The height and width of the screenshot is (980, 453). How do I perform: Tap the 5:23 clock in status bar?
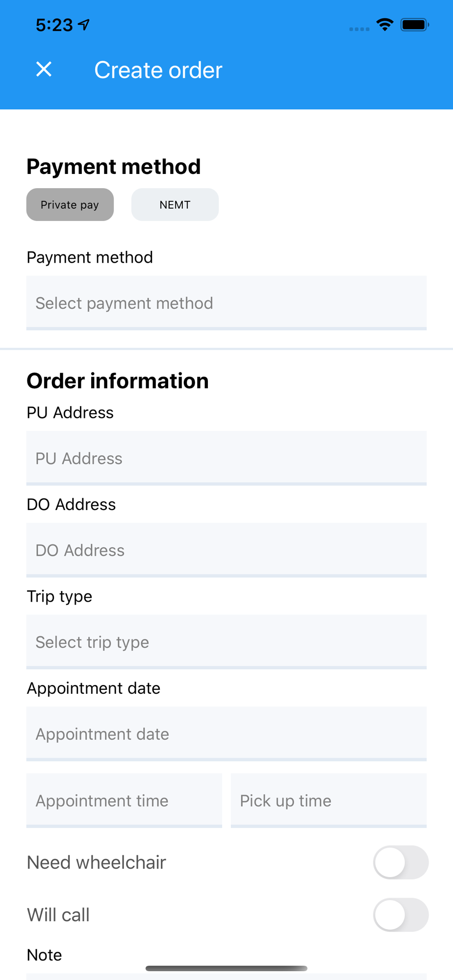54,25
